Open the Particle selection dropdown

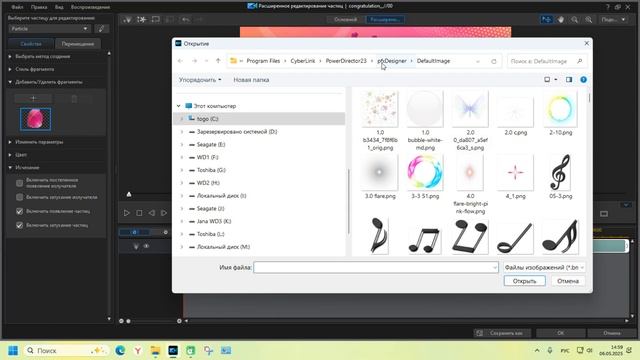[x=49, y=29]
